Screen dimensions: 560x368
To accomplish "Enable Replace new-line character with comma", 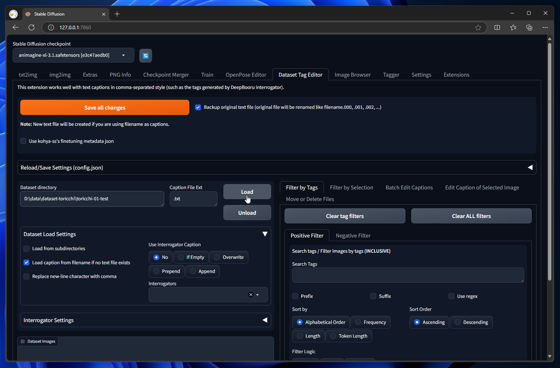I will click(x=26, y=277).
